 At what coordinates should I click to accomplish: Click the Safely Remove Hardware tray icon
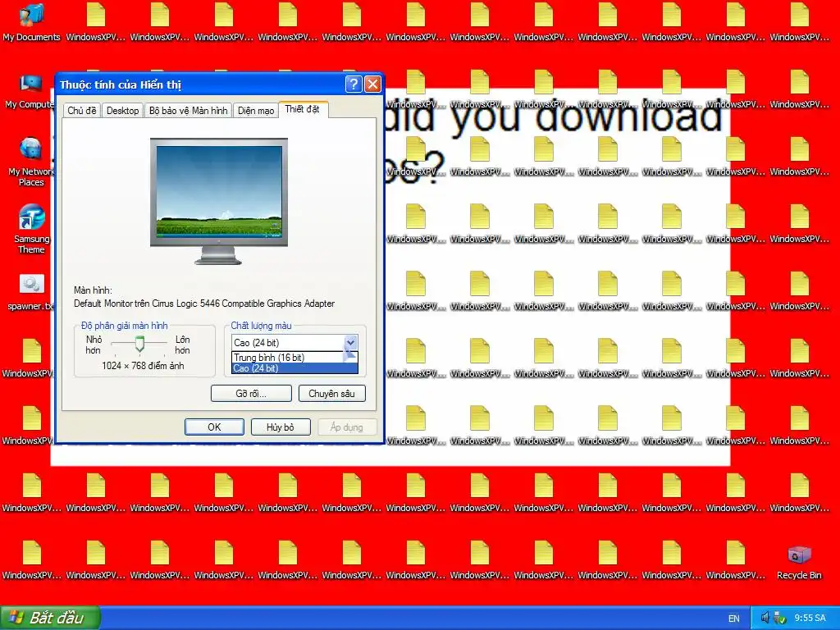(779, 618)
